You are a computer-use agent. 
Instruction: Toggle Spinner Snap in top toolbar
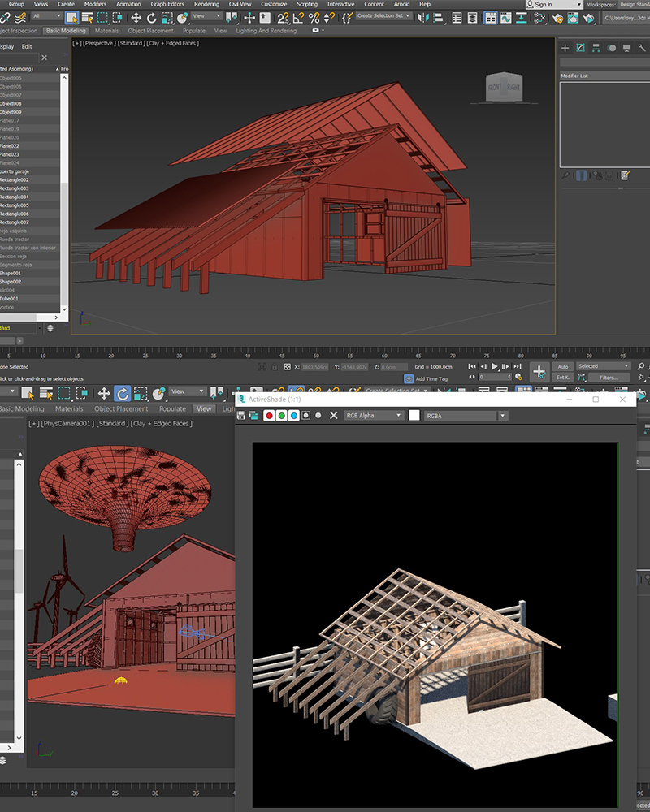pyautogui.click(x=328, y=18)
